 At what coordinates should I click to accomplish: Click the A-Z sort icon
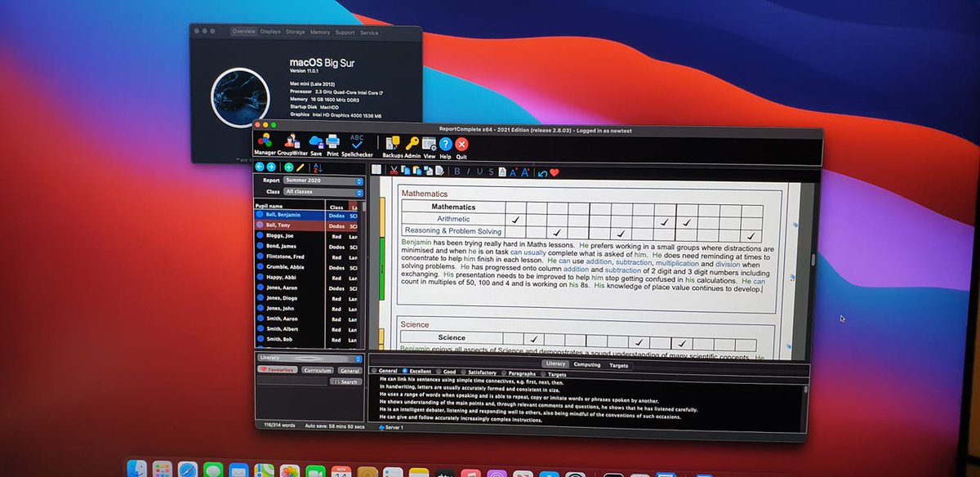click(318, 167)
